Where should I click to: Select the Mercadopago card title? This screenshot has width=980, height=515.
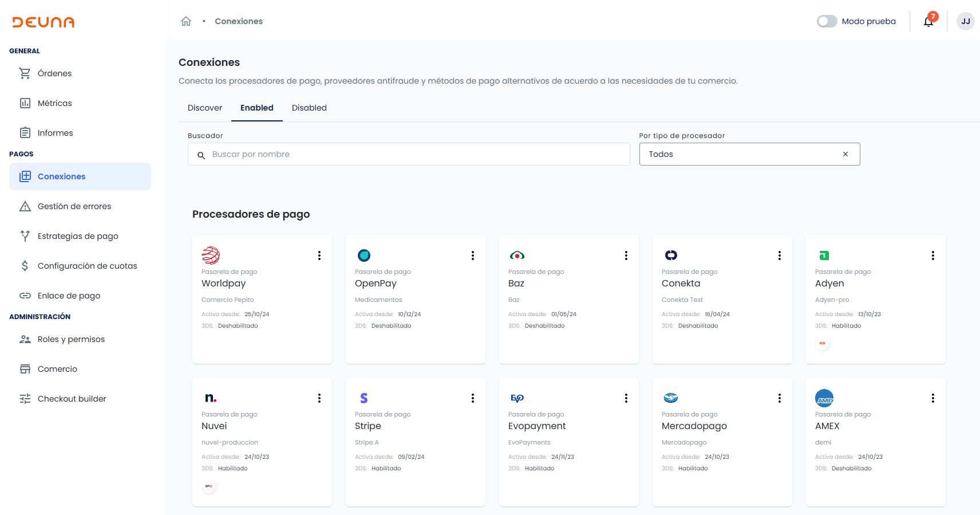[x=694, y=426]
